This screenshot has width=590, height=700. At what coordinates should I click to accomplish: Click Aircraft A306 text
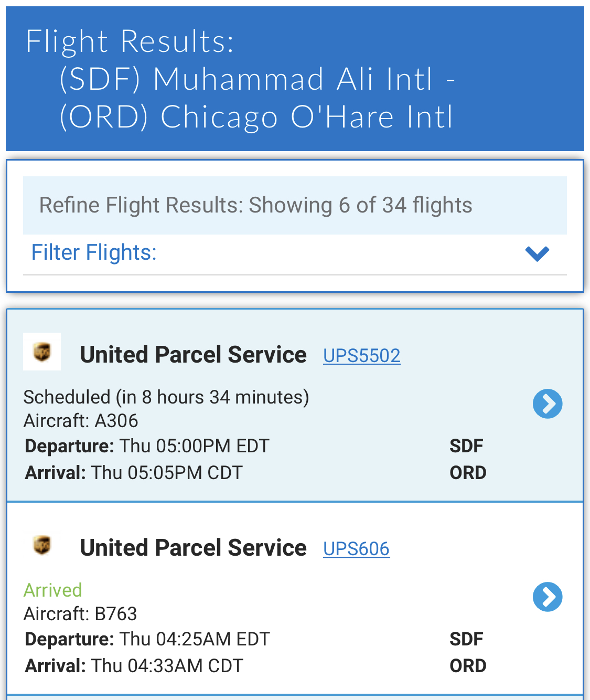[81, 421]
